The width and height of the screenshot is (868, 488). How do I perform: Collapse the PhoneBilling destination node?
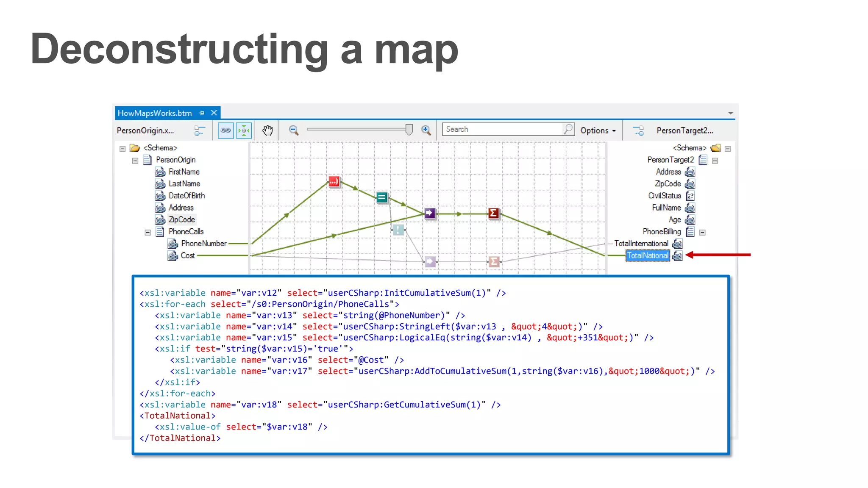pyautogui.click(x=702, y=232)
